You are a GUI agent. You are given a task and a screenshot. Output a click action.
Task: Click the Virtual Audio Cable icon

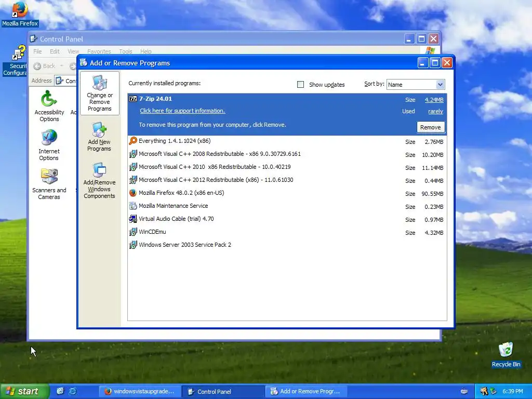[133, 219]
